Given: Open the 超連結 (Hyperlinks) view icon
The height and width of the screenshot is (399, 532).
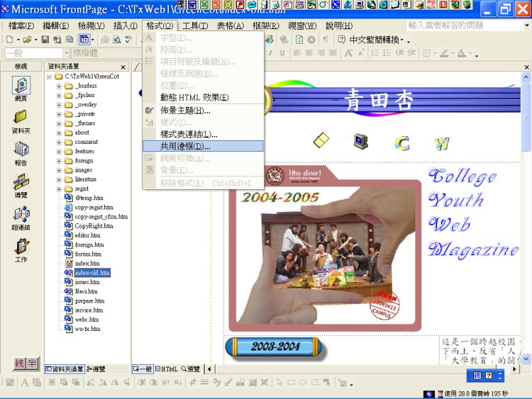Looking at the screenshot, I should (21, 216).
